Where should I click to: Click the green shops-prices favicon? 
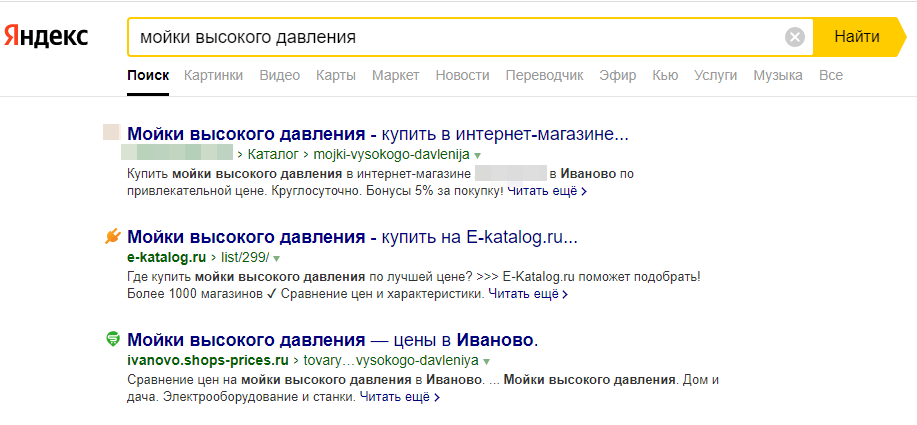(x=112, y=339)
